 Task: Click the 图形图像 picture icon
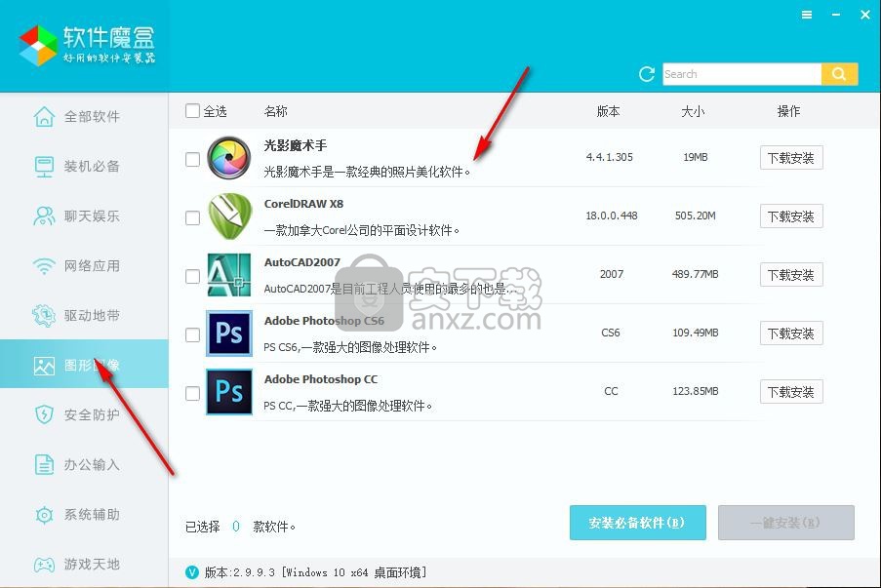[x=44, y=366]
